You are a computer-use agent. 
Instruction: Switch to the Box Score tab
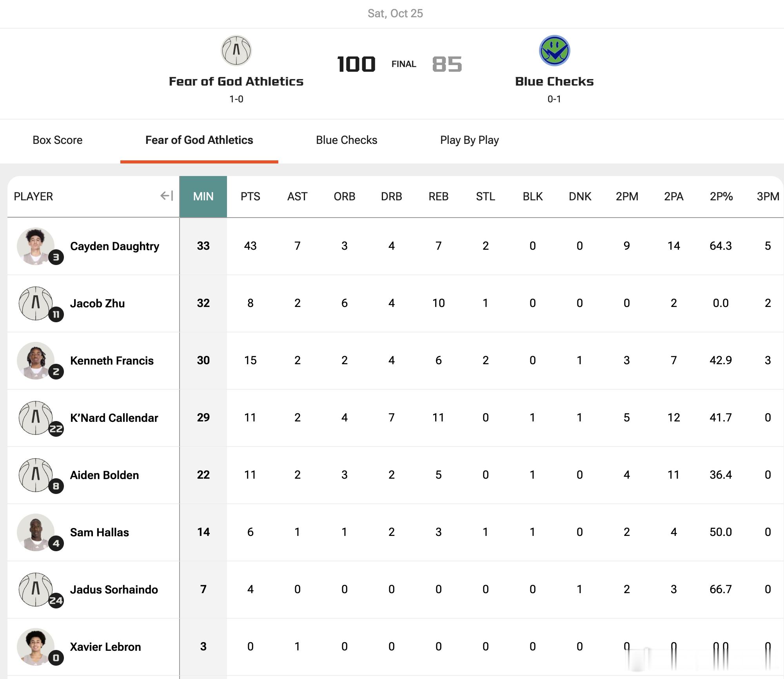(x=58, y=140)
